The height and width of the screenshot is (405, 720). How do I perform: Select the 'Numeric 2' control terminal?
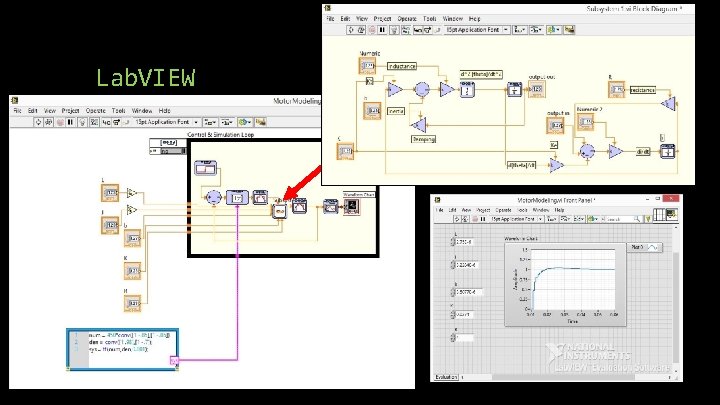pyautogui.click(x=585, y=122)
